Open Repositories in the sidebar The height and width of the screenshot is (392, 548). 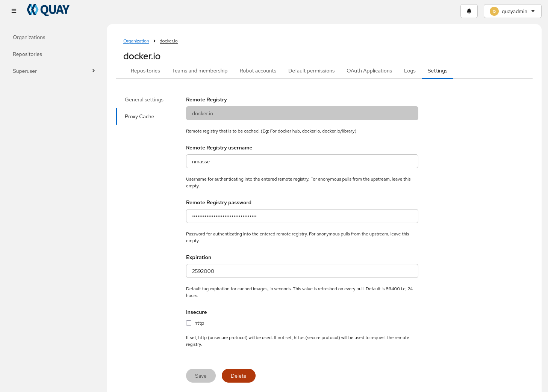(27, 54)
